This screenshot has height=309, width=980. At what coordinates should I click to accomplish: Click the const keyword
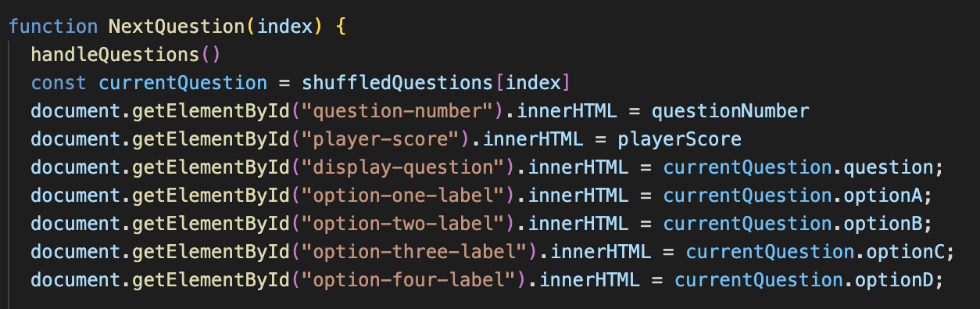coord(59,82)
